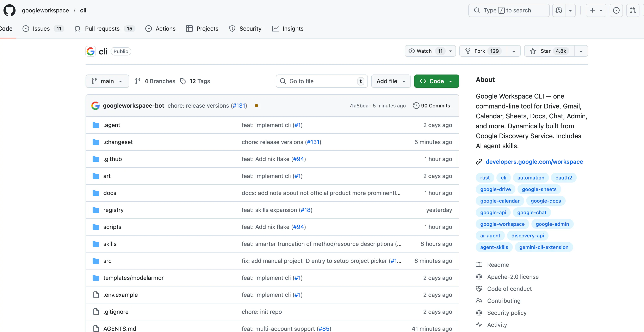The image size is (644, 332).
Task: Open the googleworkspace organization link in breadcrumb
Action: pyautogui.click(x=45, y=10)
